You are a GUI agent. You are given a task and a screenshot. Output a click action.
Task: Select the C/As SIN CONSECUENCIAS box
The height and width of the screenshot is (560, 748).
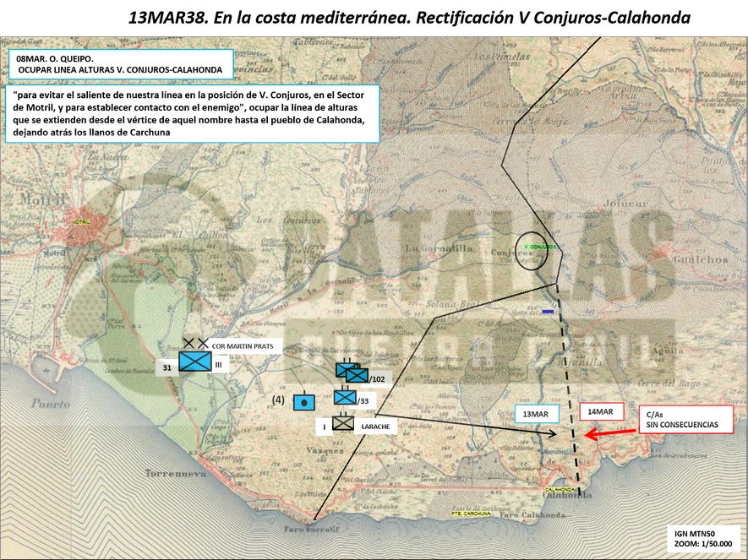point(686,420)
